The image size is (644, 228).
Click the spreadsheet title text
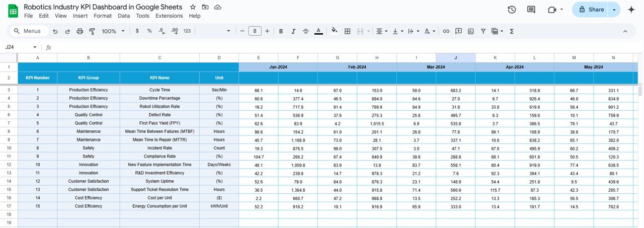[x=103, y=7]
